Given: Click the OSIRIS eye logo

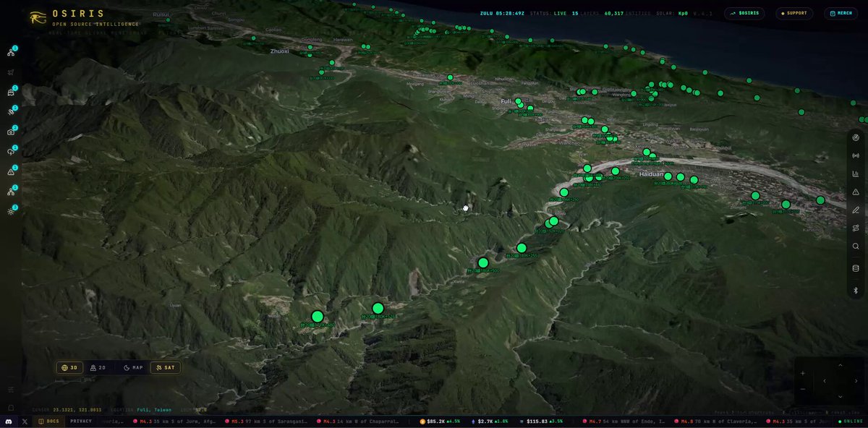Looking at the screenshot, I should (38, 17).
